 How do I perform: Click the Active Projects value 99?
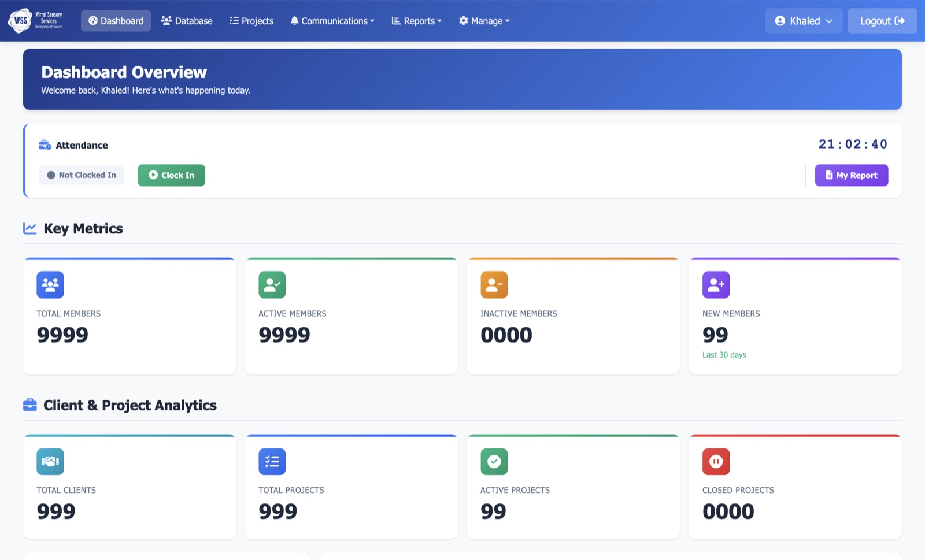[x=493, y=511]
